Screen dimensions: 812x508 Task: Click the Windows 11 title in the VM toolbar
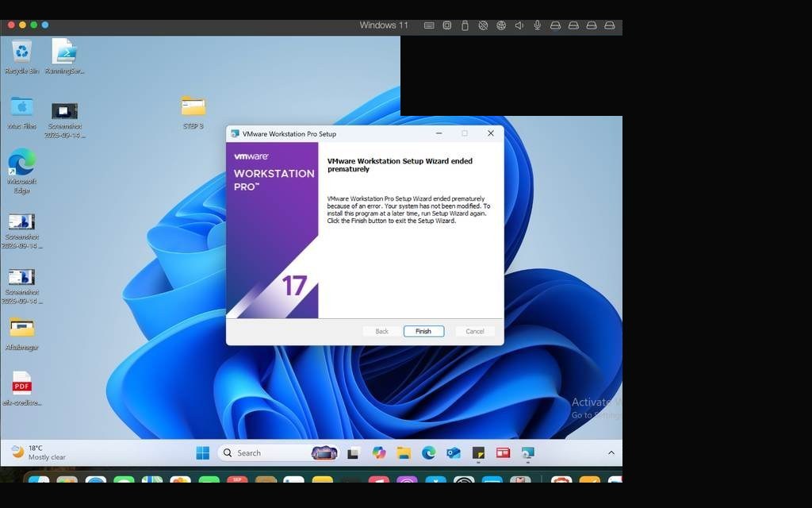tap(384, 25)
